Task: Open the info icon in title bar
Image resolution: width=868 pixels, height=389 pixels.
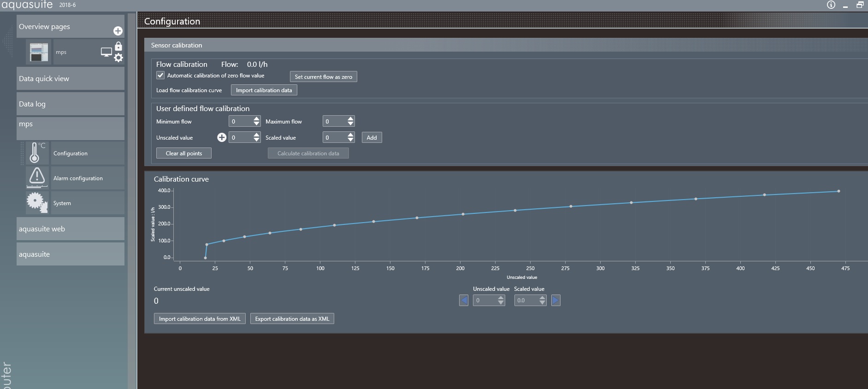Action: click(x=831, y=5)
